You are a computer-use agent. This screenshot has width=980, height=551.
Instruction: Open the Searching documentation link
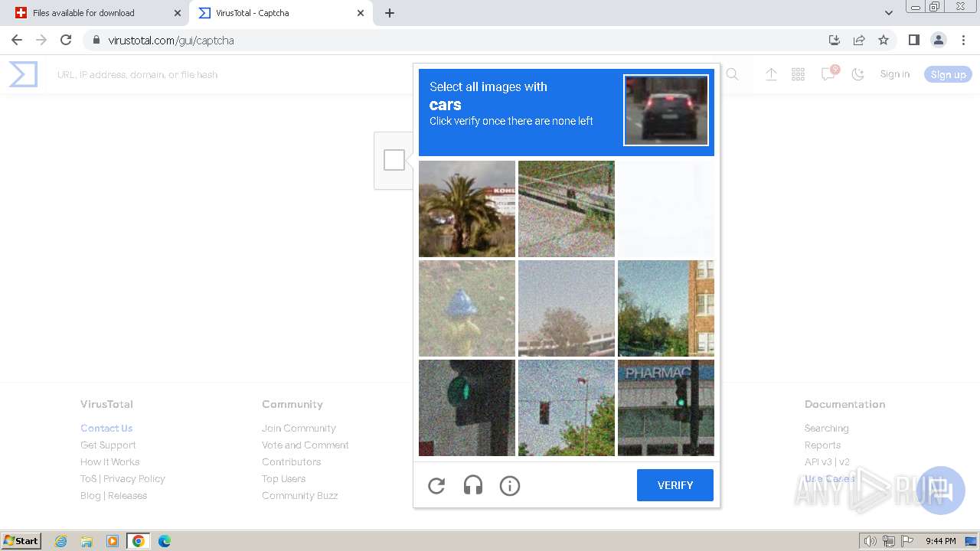pos(826,428)
